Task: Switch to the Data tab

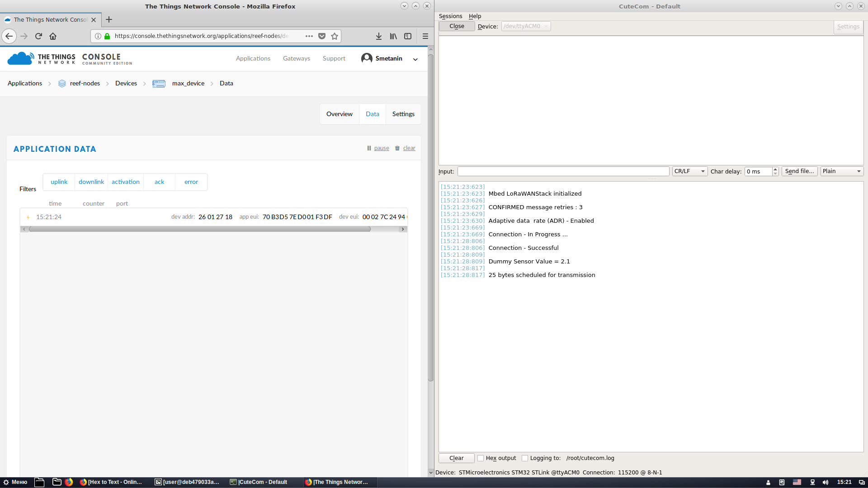Action: click(373, 114)
